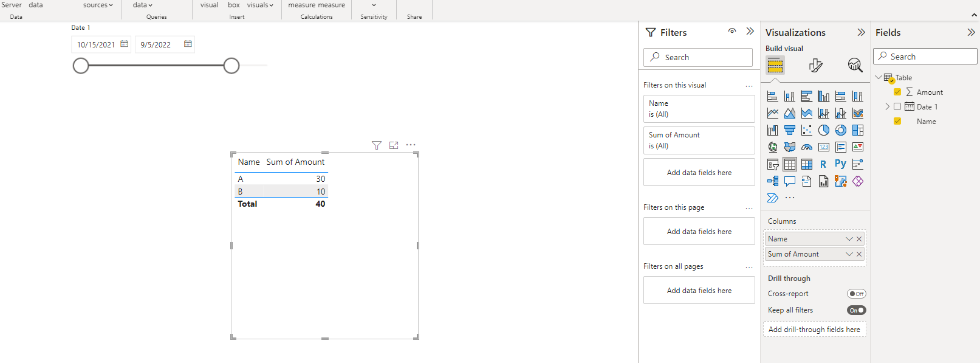Select the 100% stacked bar chart visual
The image size is (980, 363).
tap(840, 96)
